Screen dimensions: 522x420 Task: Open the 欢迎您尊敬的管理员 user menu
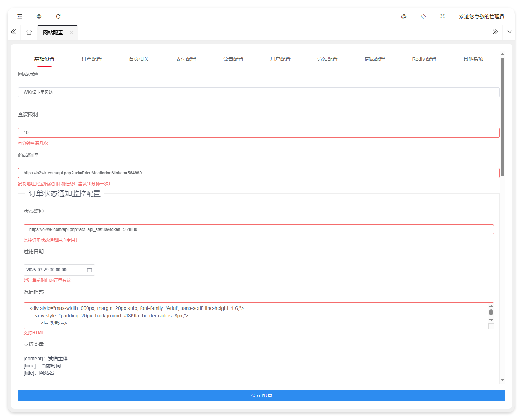click(x=482, y=16)
